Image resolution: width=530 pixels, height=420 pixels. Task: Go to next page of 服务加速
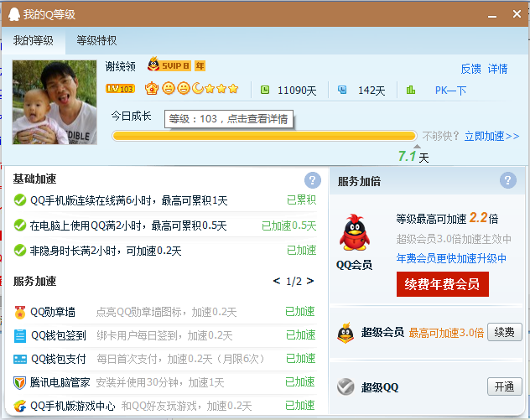coord(310,281)
